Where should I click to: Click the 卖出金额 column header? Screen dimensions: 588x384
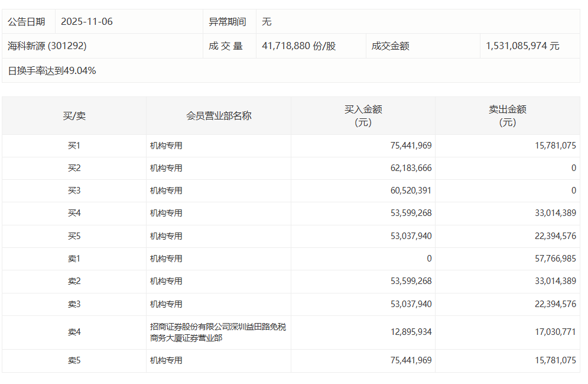point(507,115)
